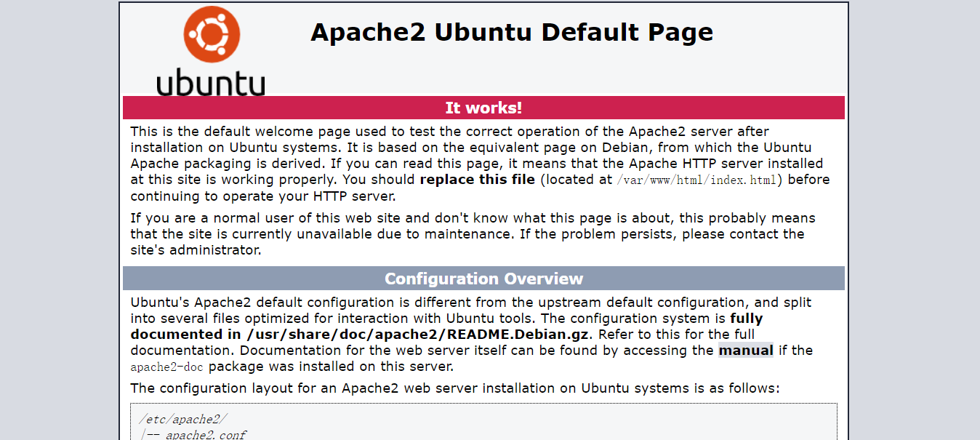Image resolution: width=980 pixels, height=440 pixels.
Task: Click the Configuration Overview section heading
Action: pos(483,279)
